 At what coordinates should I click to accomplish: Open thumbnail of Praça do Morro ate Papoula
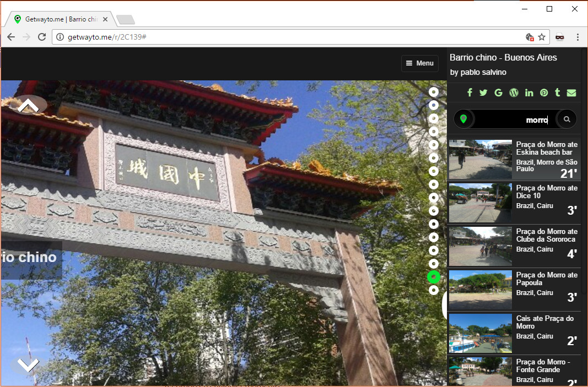click(481, 290)
